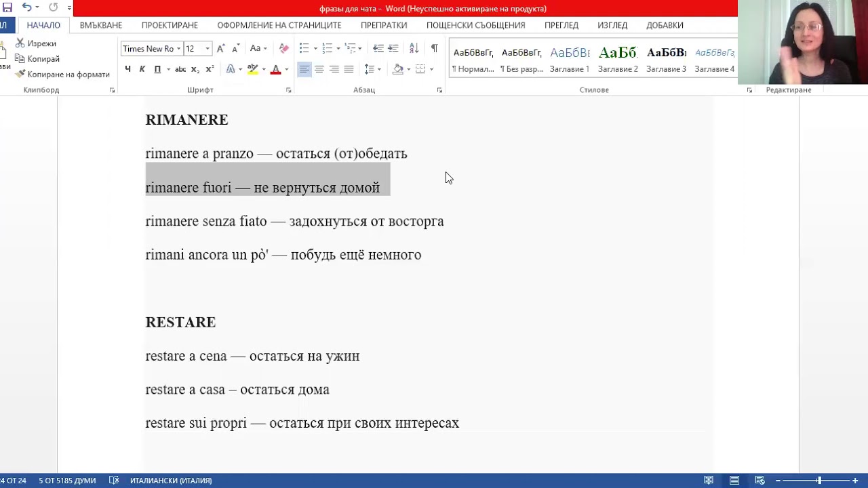The width and height of the screenshot is (868, 488).
Task: Increase font size with grow font icon
Action: [x=220, y=49]
